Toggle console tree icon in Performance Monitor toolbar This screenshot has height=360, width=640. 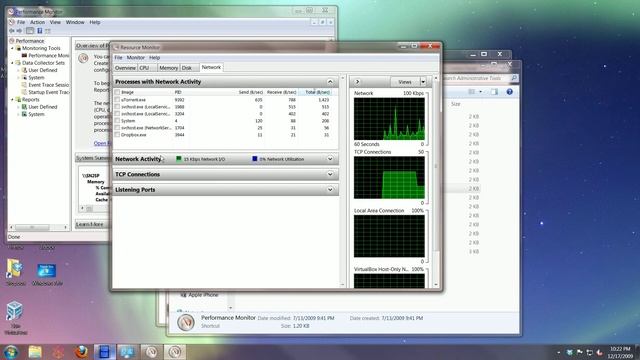point(30,31)
